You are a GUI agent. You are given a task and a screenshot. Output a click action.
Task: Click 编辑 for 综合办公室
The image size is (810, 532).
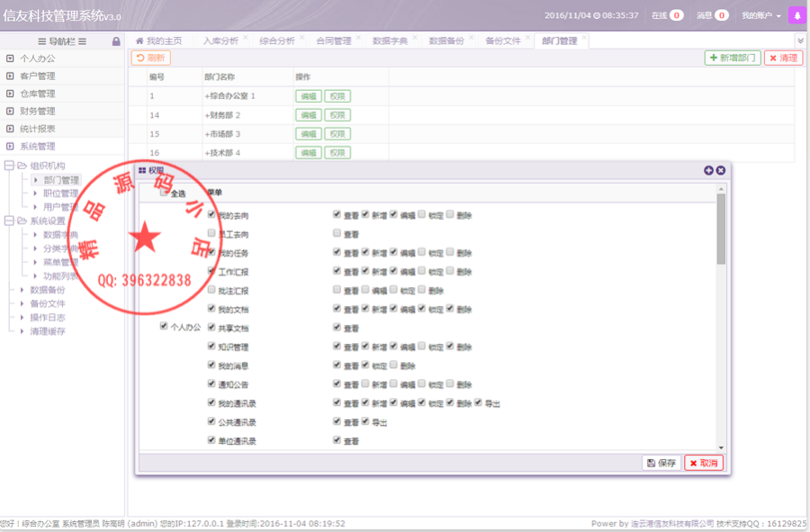tap(309, 96)
